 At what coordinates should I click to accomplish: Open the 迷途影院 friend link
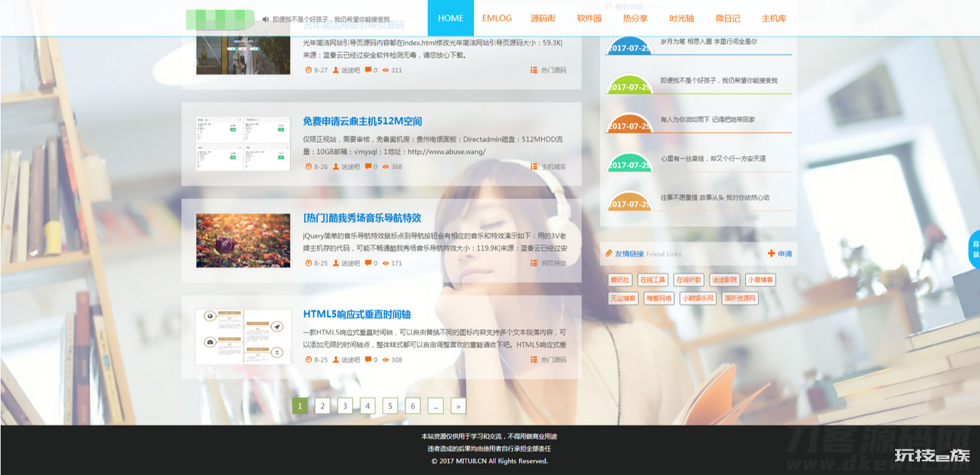pos(724,280)
